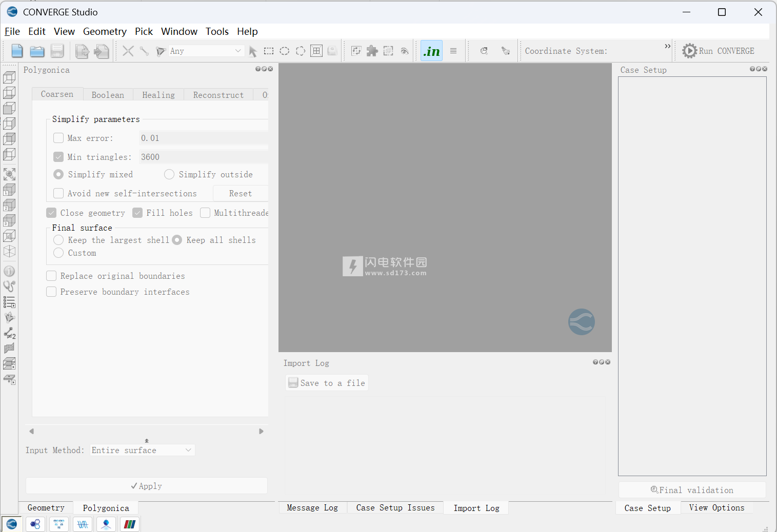Open the Any pick filter dropdown
777x532 pixels.
(206, 51)
